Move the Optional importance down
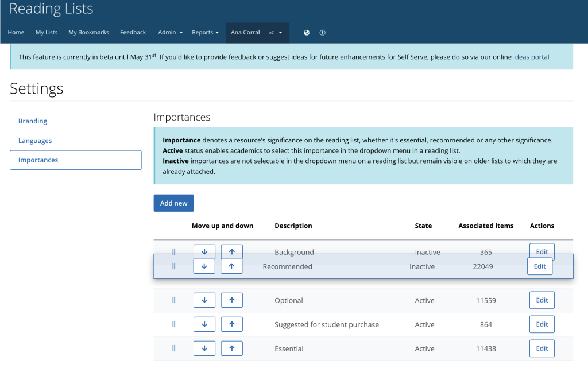 coord(204,300)
